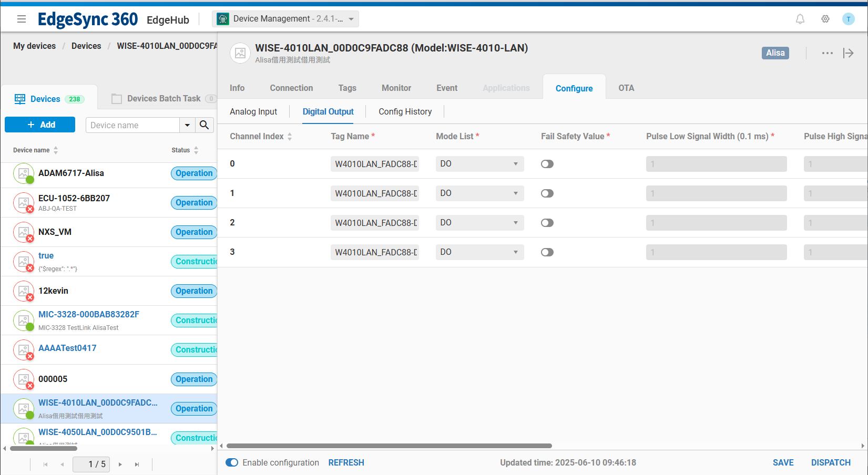Viewport: 868px width, 475px height.
Task: Open the Device name filter dropdown arrow
Action: pyautogui.click(x=187, y=125)
